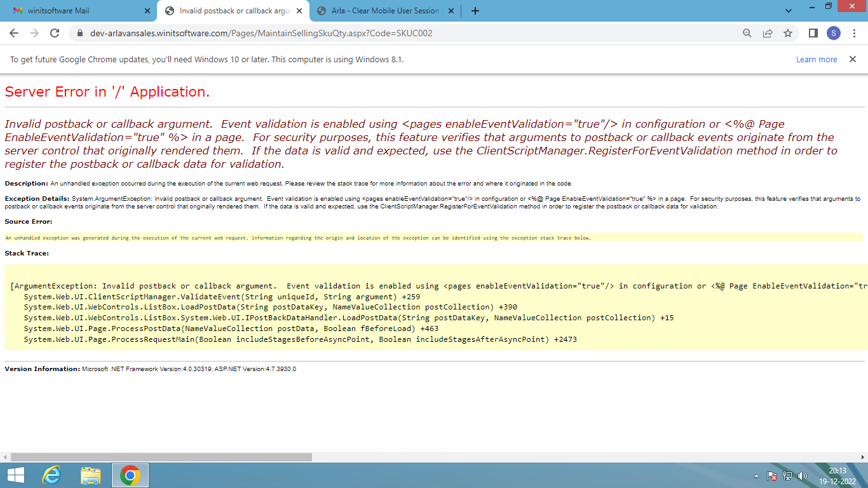Screen dimensions: 868x488
Task: Bookmark this page with star icon
Action: click(x=788, y=33)
